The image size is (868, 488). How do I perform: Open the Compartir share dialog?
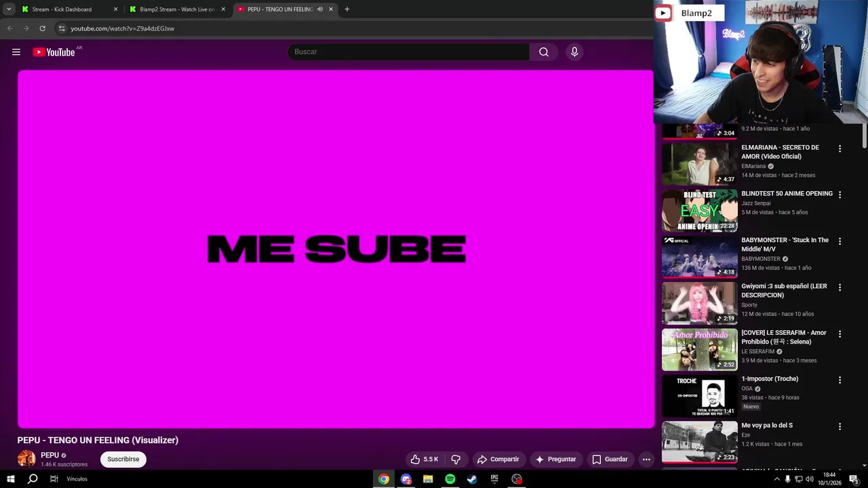(498, 459)
